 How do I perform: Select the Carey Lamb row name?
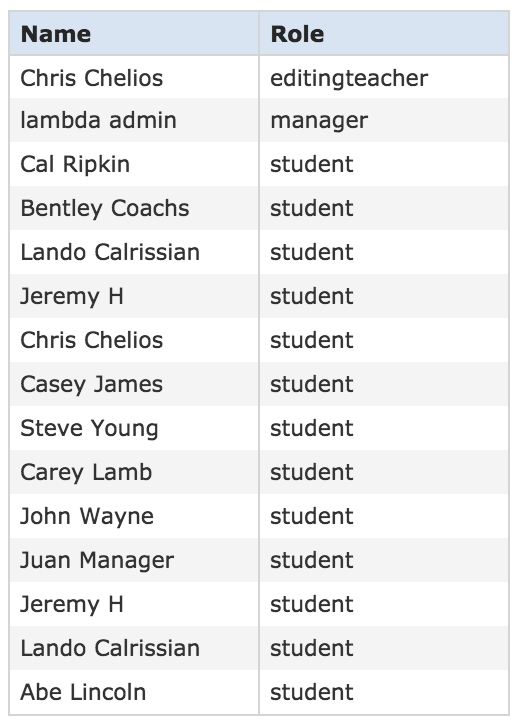pos(86,472)
